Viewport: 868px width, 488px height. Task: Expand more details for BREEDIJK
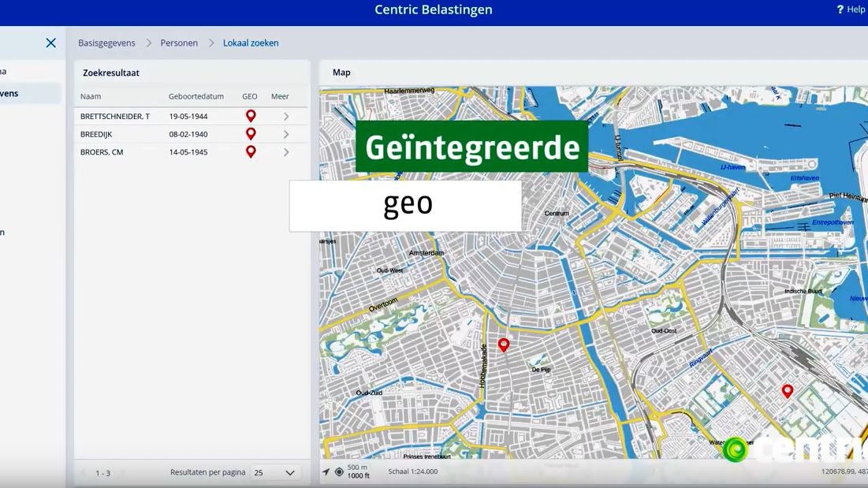click(286, 134)
